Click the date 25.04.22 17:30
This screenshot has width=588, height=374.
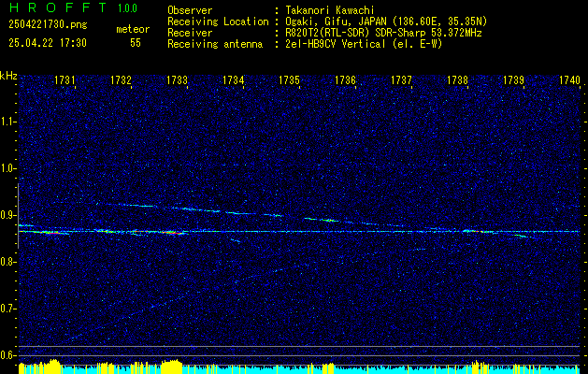(x=48, y=43)
